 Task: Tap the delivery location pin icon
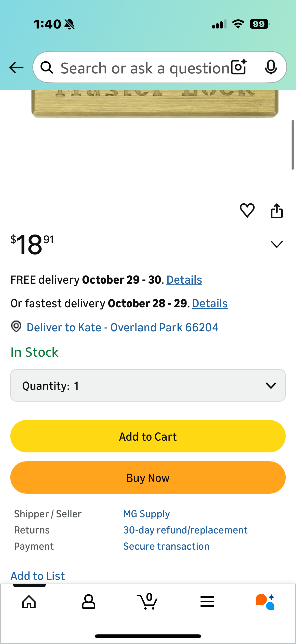click(16, 326)
